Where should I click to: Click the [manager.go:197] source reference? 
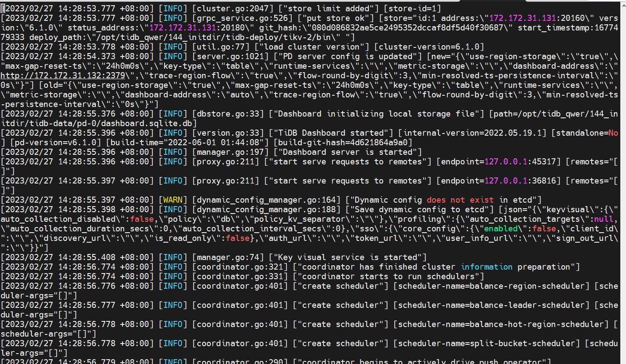click(x=229, y=152)
